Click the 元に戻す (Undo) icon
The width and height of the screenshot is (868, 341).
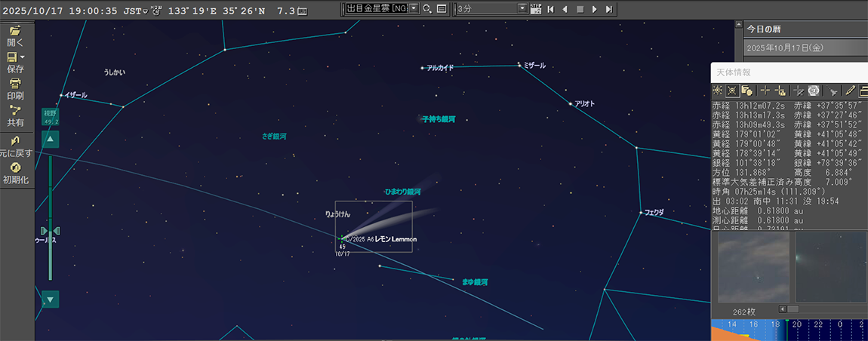(x=15, y=141)
